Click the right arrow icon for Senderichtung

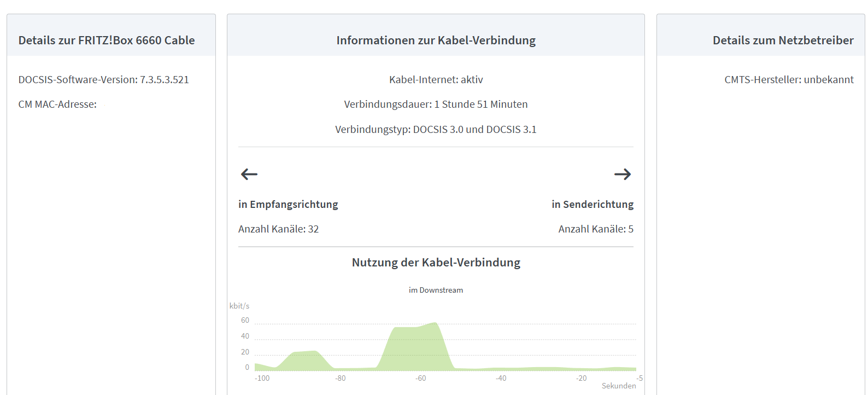pos(623,174)
